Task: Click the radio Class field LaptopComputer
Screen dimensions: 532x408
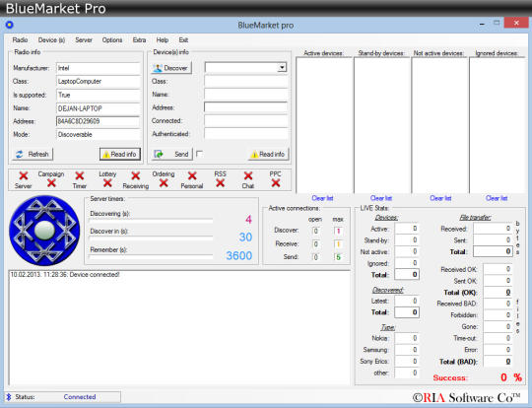Action: (x=99, y=82)
